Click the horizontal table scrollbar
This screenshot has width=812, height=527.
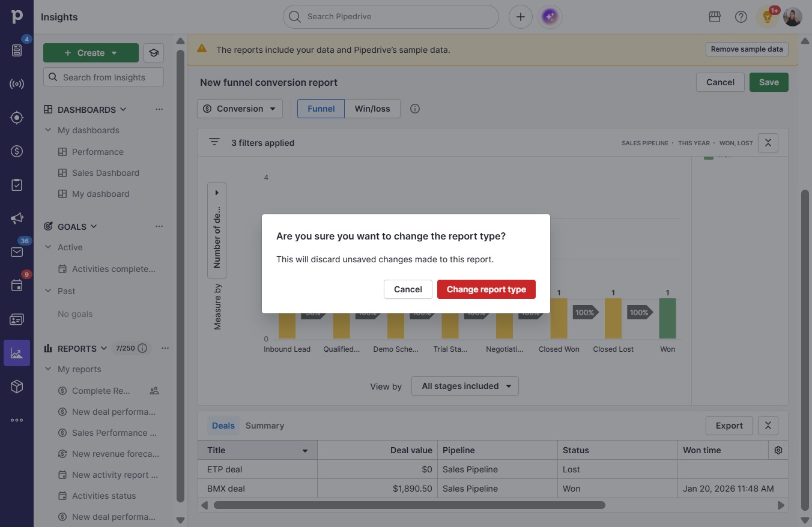(409, 505)
